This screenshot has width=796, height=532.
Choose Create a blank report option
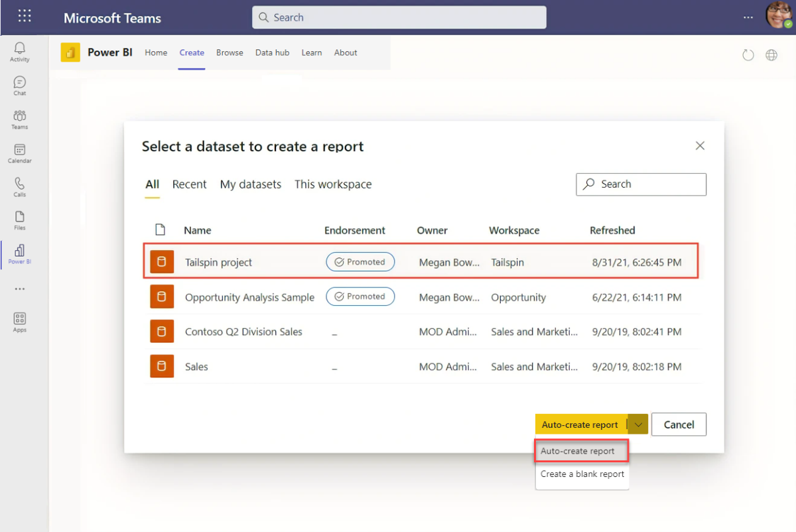pyautogui.click(x=582, y=474)
